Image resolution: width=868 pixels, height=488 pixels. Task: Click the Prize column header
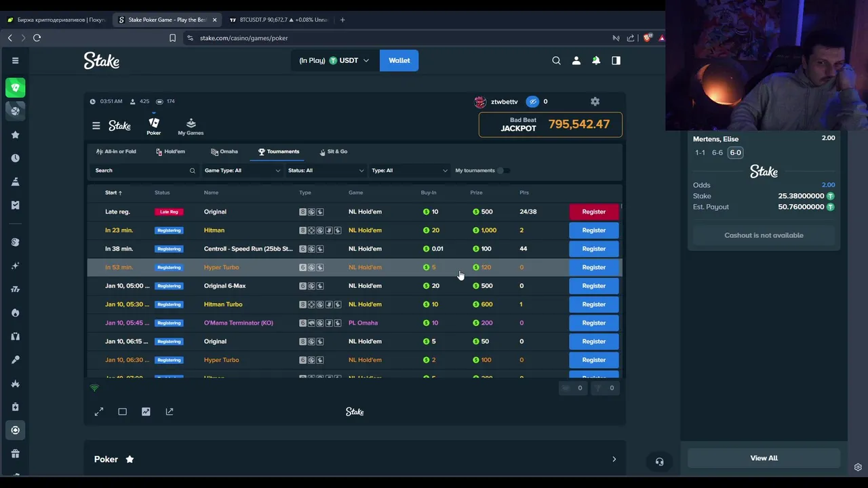476,192
